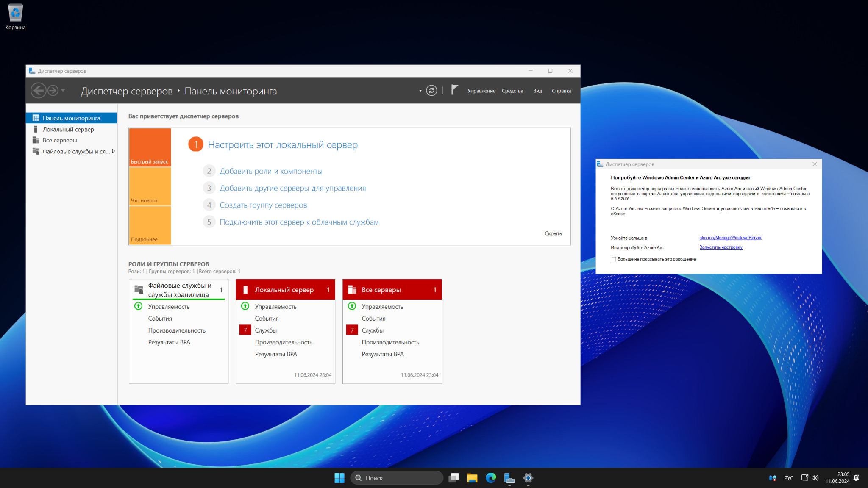Image resolution: width=868 pixels, height=488 pixels.
Task: Click the orange Quick Start tile
Action: 150,147
